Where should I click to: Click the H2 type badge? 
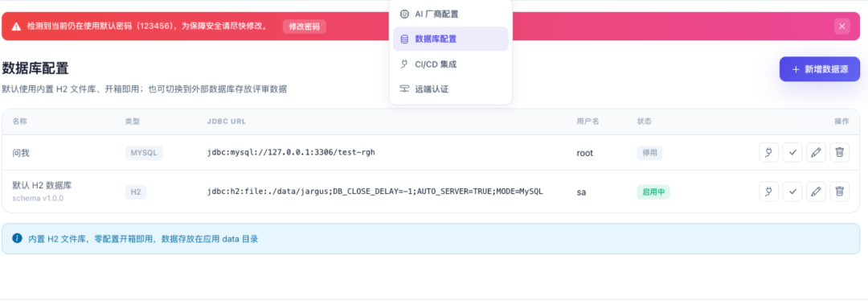[x=136, y=192]
